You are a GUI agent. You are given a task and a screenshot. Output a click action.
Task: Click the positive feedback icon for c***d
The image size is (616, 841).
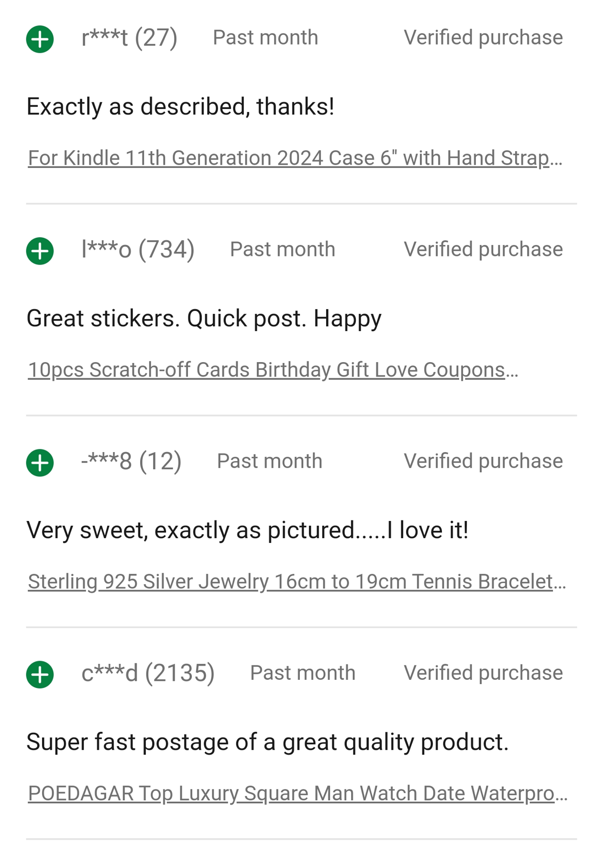point(40,675)
